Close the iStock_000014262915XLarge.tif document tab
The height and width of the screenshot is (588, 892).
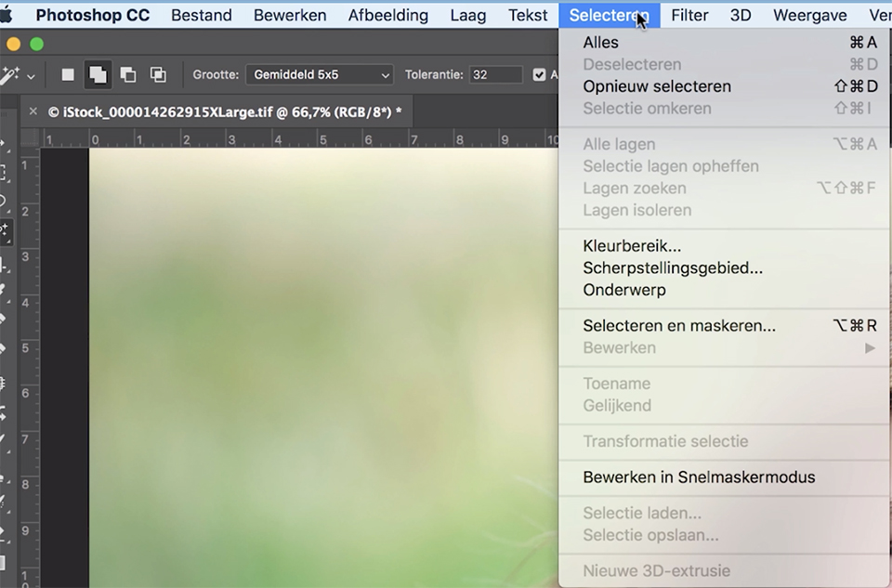pos(33,111)
